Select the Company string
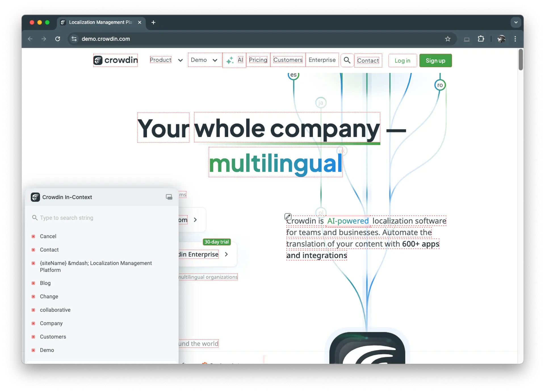 [x=51, y=323]
